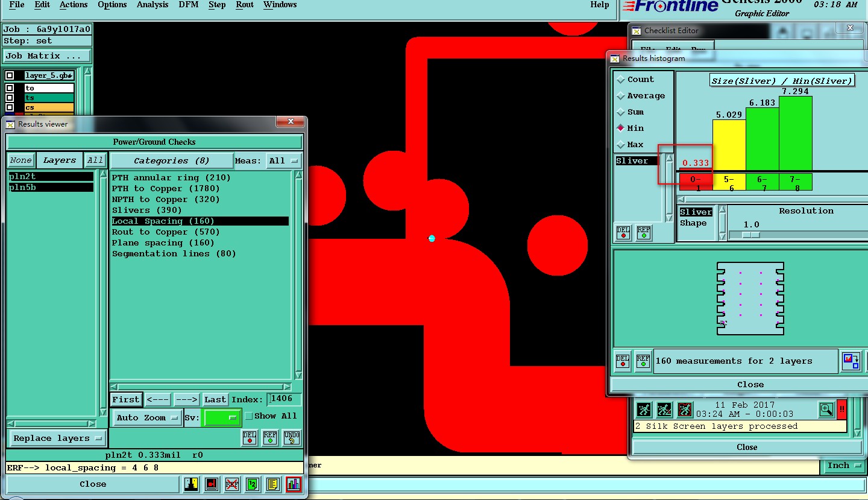Select 'Rout to Copper (570)' category
The image size is (868, 500).
[166, 232]
